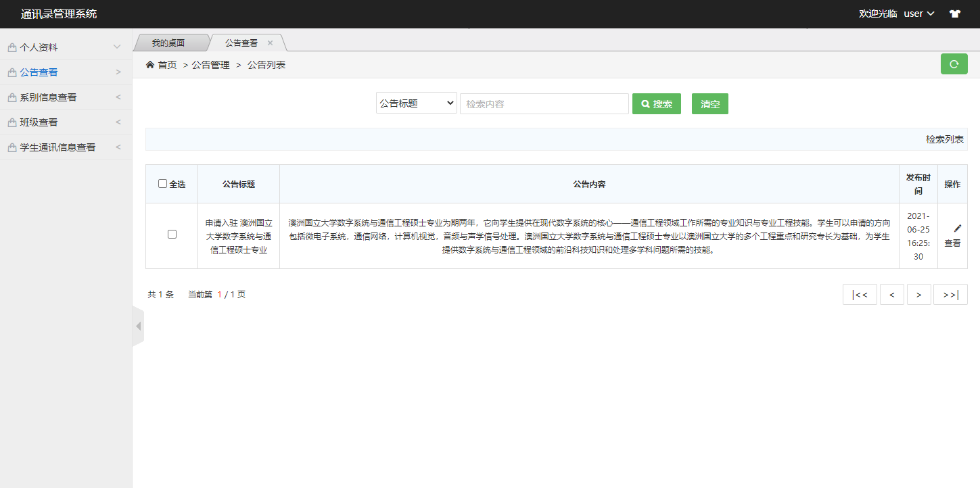Click the green refresh icon
980x488 pixels.
click(x=954, y=64)
